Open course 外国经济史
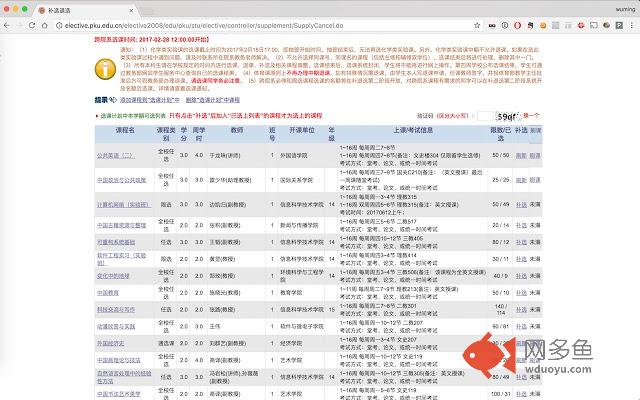This screenshot has width=640, height=400. click(110, 343)
